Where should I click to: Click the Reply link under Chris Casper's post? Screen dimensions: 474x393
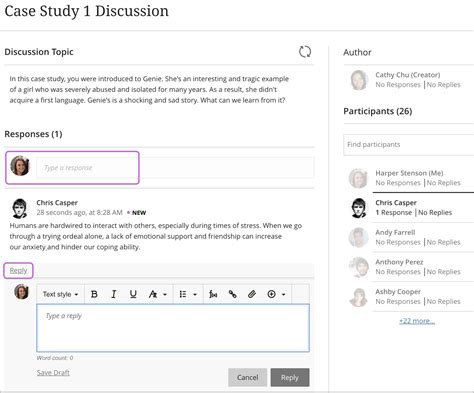pyautogui.click(x=18, y=270)
